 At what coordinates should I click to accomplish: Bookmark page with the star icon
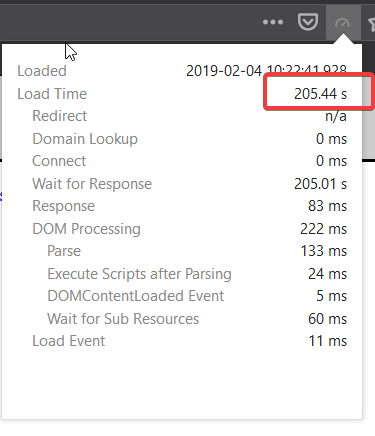(371, 24)
